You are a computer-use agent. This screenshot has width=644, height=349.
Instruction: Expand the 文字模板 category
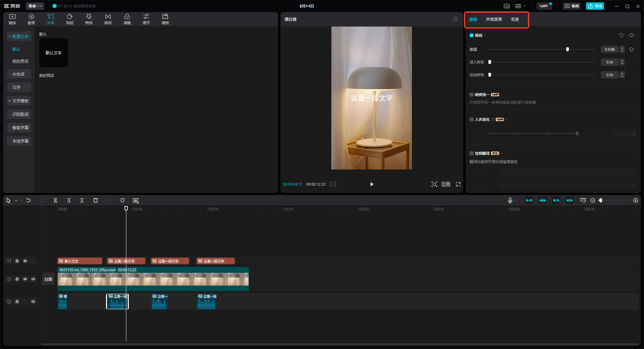tap(10, 101)
